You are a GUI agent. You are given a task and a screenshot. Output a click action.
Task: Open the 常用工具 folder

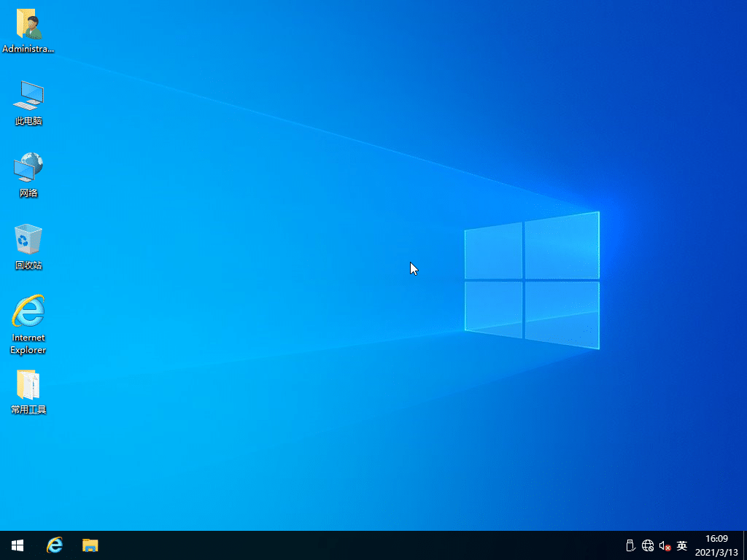point(28,386)
